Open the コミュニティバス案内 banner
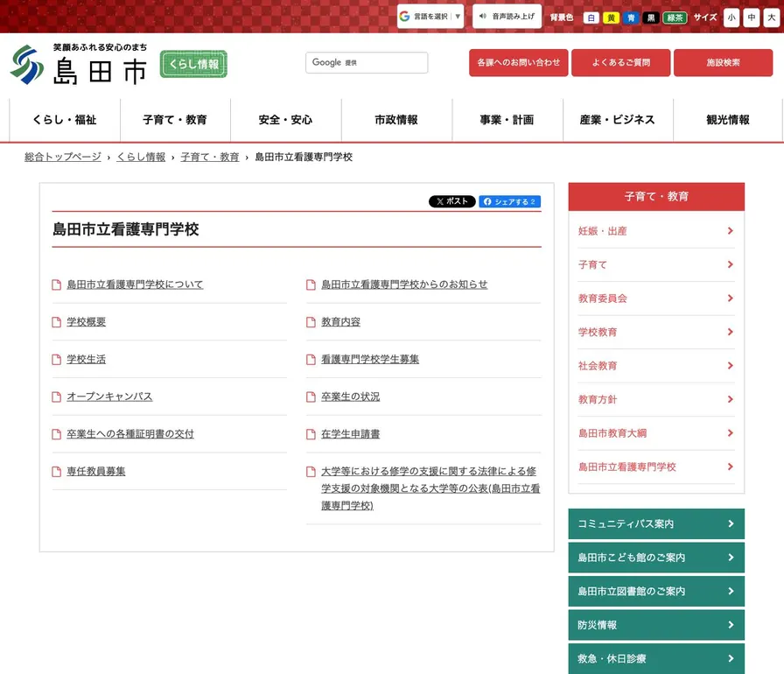The width and height of the screenshot is (784, 674). [x=656, y=524]
